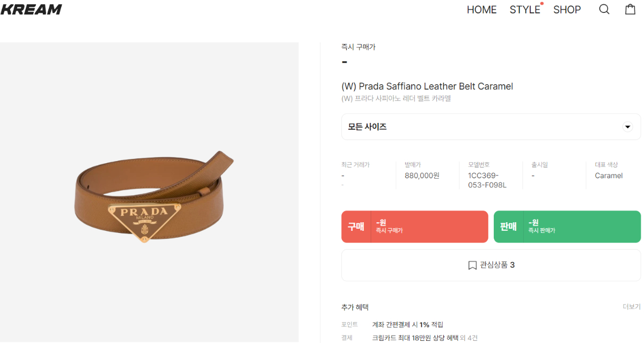Open the shopping bag icon
The image size is (644, 343).
(631, 9)
